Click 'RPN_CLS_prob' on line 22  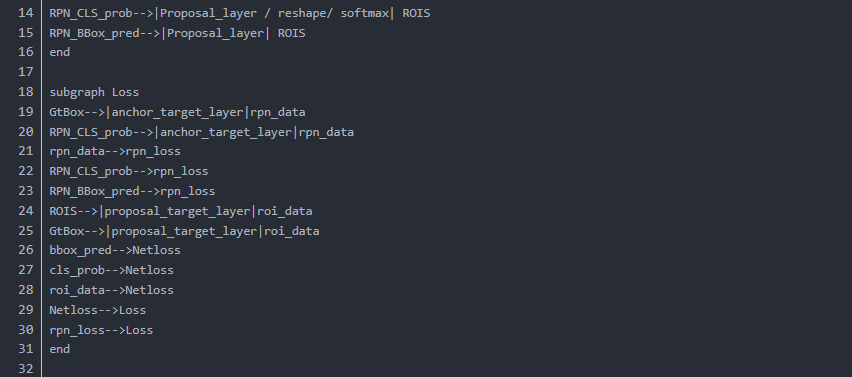(x=91, y=172)
